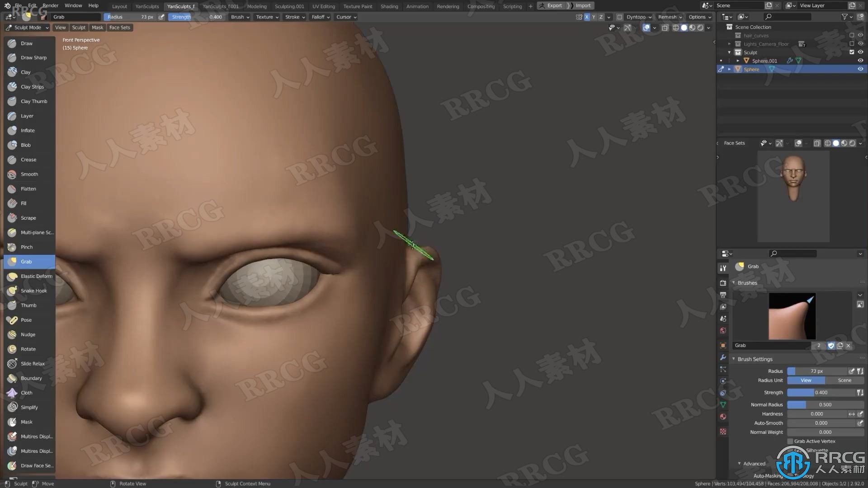Select the Clay Strips brush tool
Image resolution: width=868 pixels, height=488 pixels.
click(x=32, y=86)
